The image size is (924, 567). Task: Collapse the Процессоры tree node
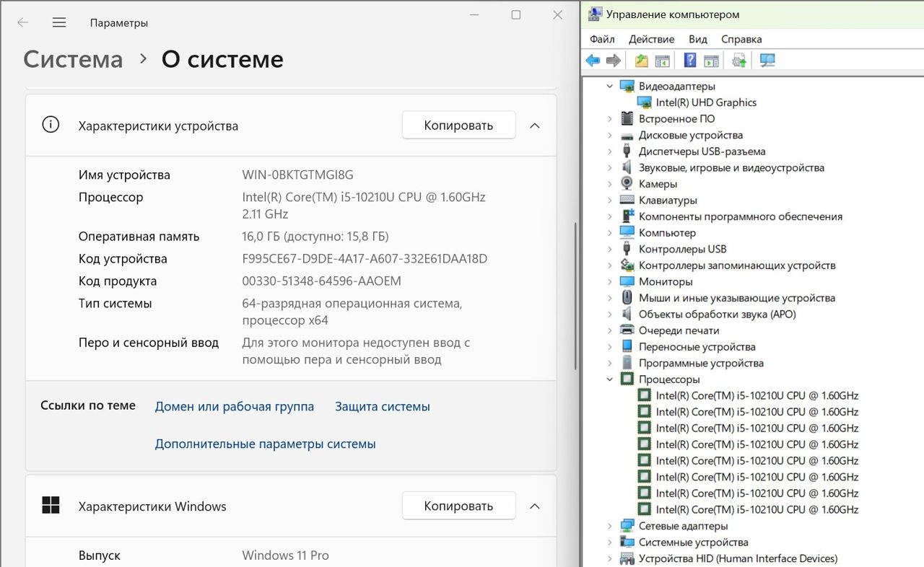[610, 379]
